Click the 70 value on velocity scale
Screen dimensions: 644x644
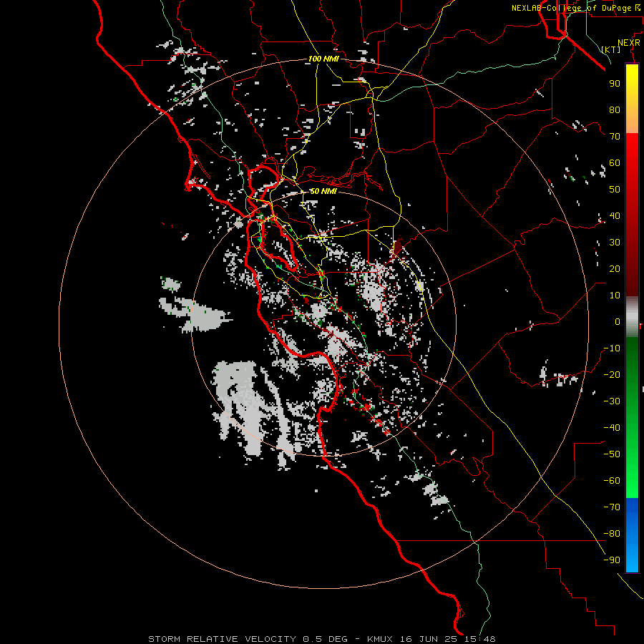click(x=615, y=137)
